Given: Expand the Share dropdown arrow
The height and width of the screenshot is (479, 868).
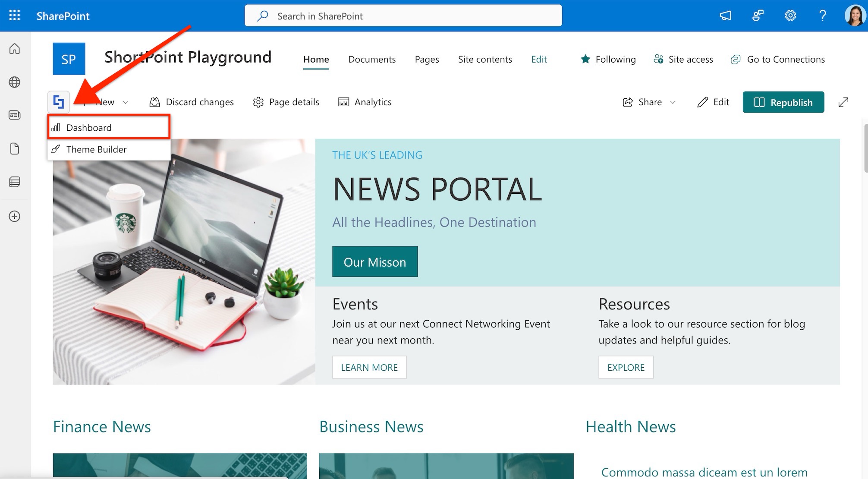Looking at the screenshot, I should click(673, 102).
